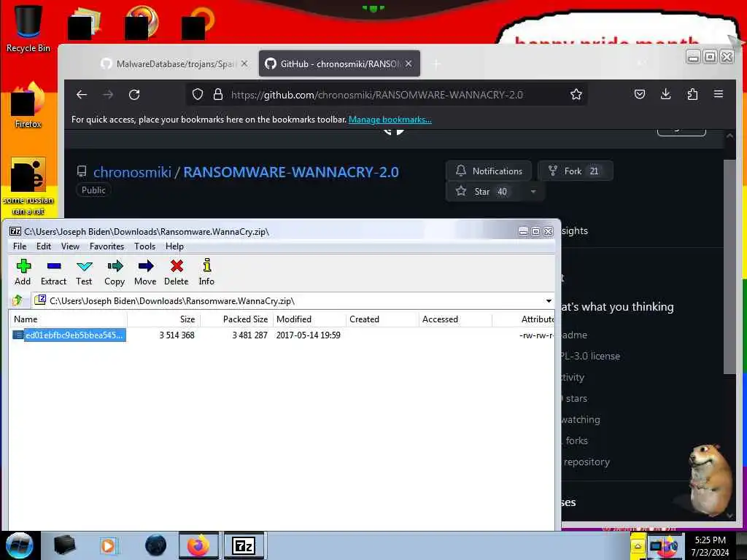Close the MalwareDatabase Firefox tab
The height and width of the screenshot is (560, 747).
(244, 63)
